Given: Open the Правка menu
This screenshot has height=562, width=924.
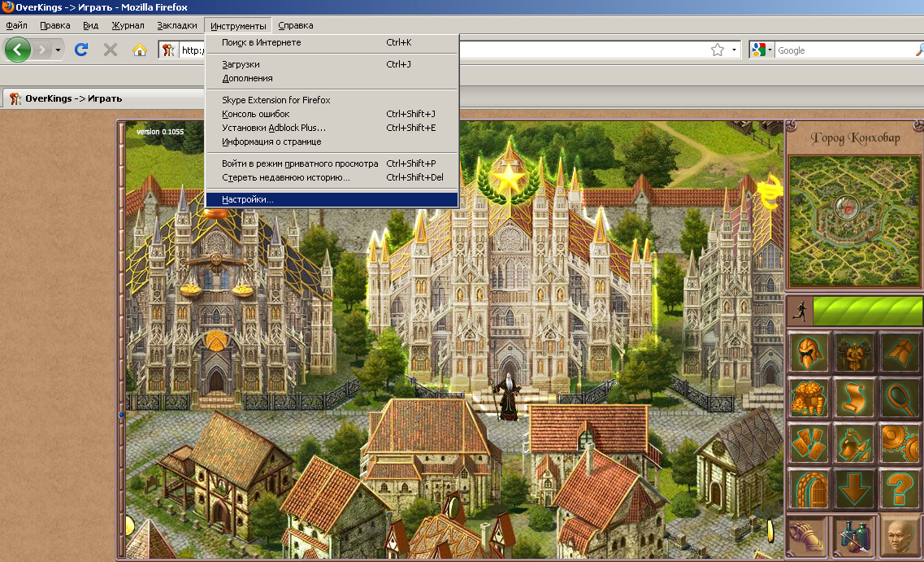Looking at the screenshot, I should click(54, 25).
